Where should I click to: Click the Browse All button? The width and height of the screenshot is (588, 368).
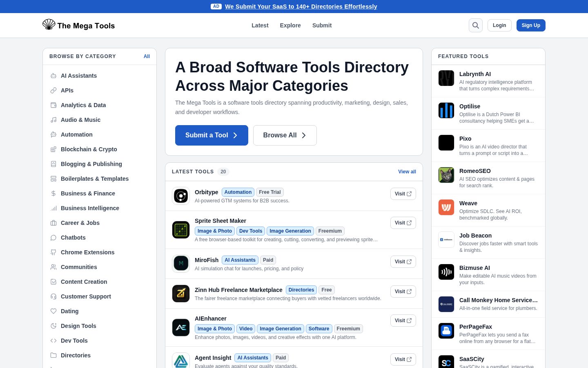(285, 135)
